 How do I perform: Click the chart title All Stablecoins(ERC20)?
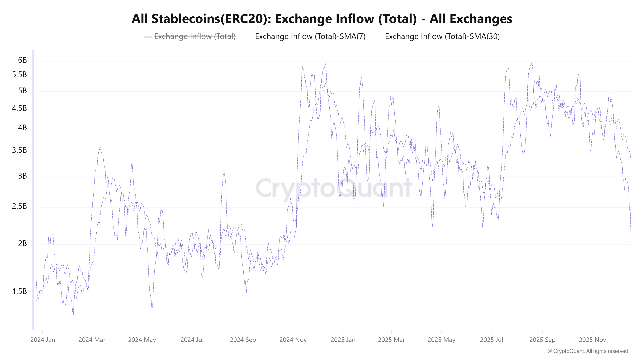point(322,19)
